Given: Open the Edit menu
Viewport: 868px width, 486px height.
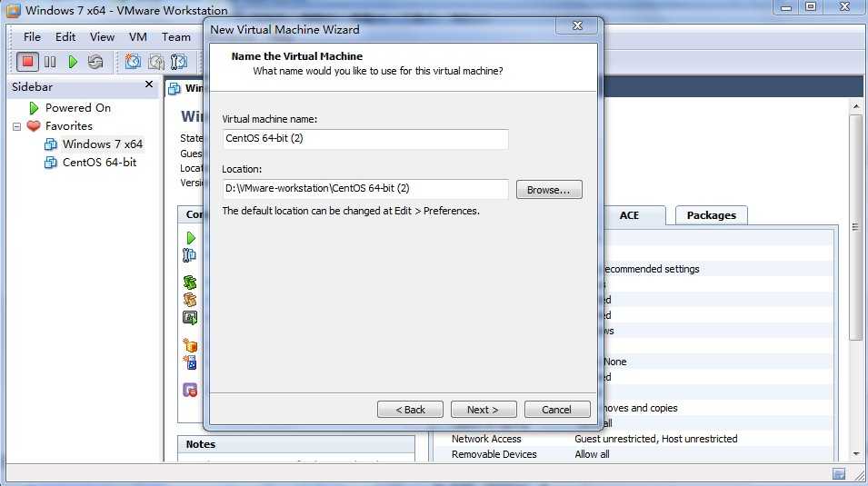Looking at the screenshot, I should [x=65, y=37].
